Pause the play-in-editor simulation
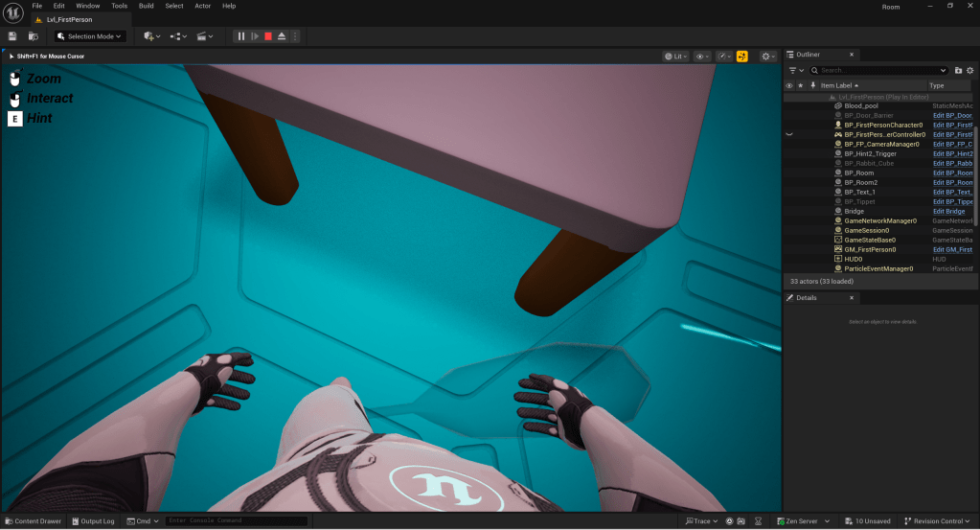This screenshot has width=980, height=530. tap(241, 36)
